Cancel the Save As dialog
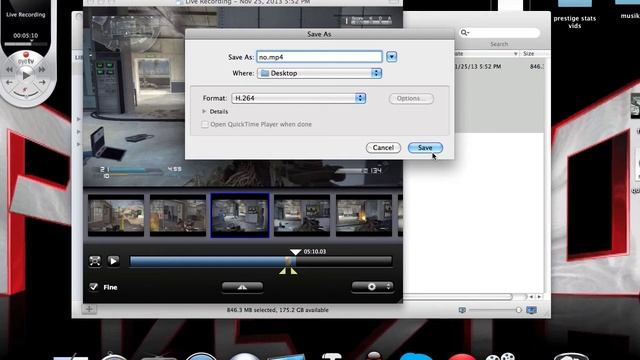Screen dimensions: 640x360 383,148
